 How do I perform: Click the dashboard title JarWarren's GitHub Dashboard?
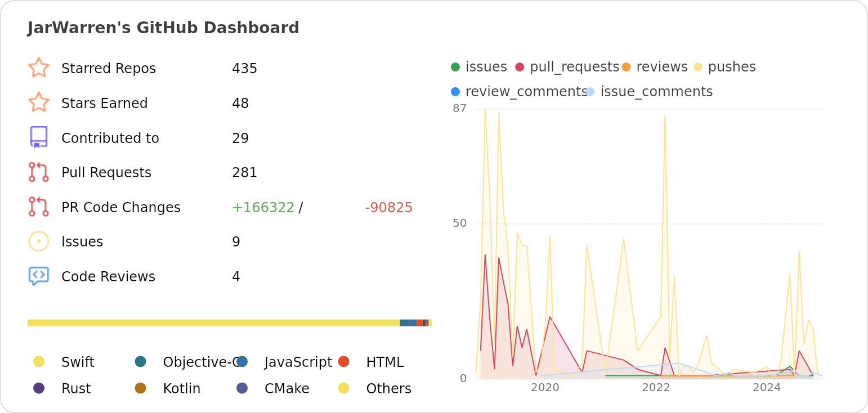point(163,28)
